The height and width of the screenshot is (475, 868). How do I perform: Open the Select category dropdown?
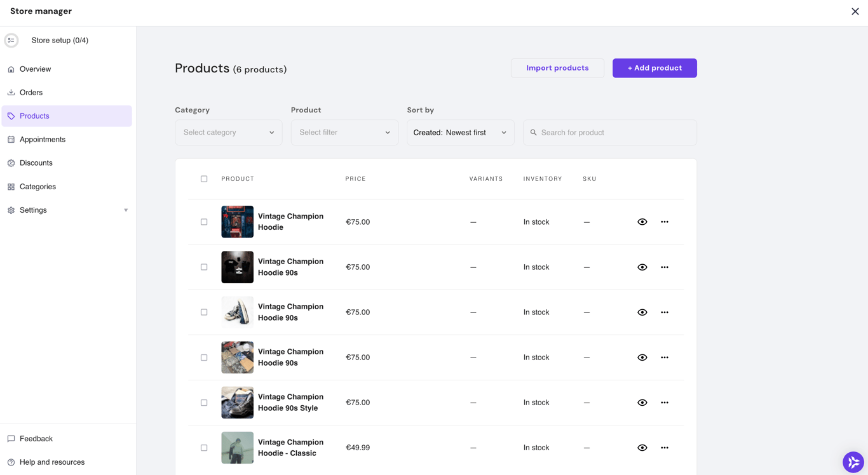click(228, 132)
